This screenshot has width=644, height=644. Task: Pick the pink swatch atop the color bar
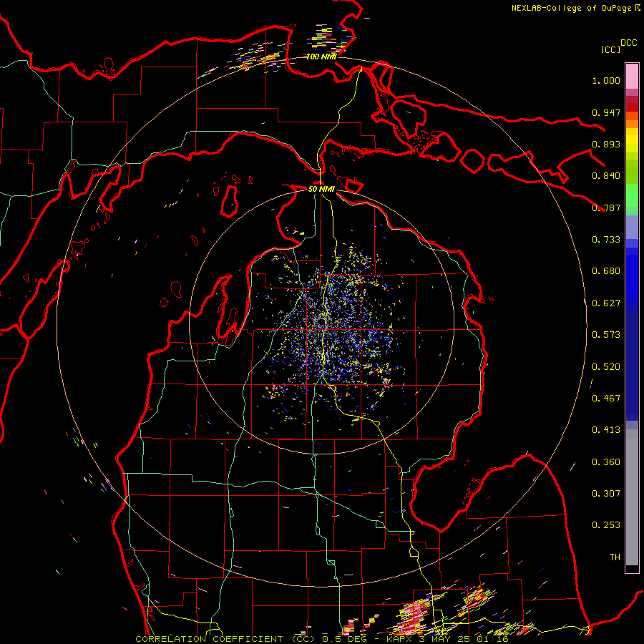[632, 76]
